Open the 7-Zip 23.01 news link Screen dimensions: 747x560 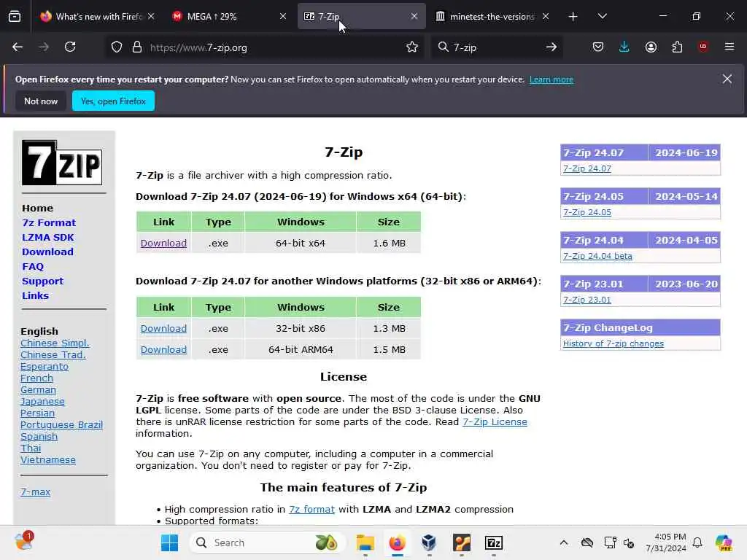[x=587, y=300]
